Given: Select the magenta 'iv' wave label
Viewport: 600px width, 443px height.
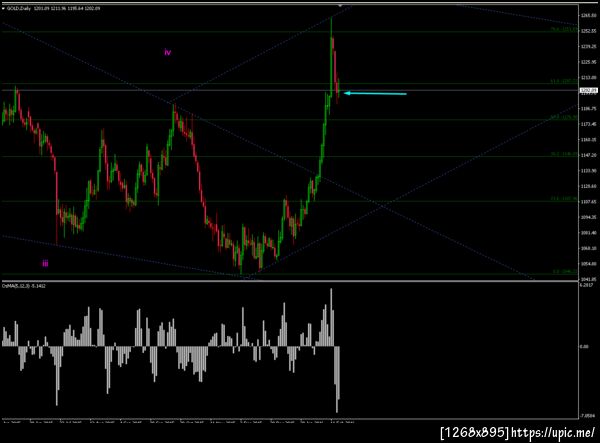Looking at the screenshot, I should (x=168, y=52).
